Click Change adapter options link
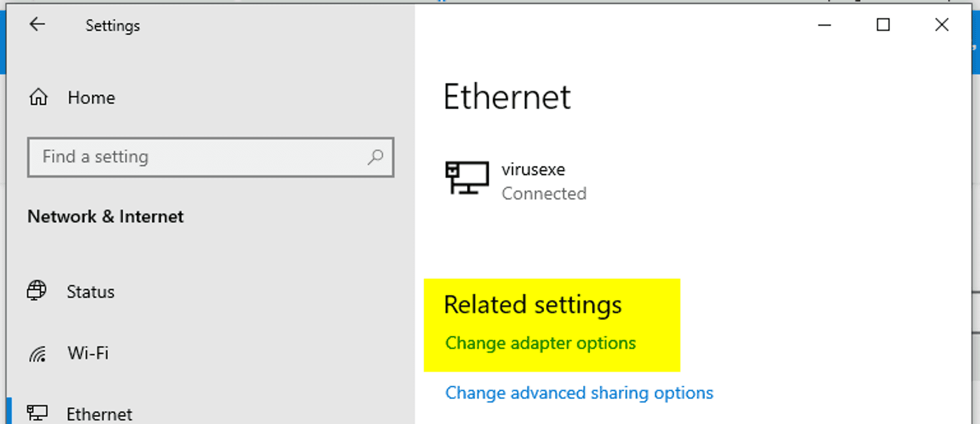This screenshot has height=424, width=980. tap(540, 343)
